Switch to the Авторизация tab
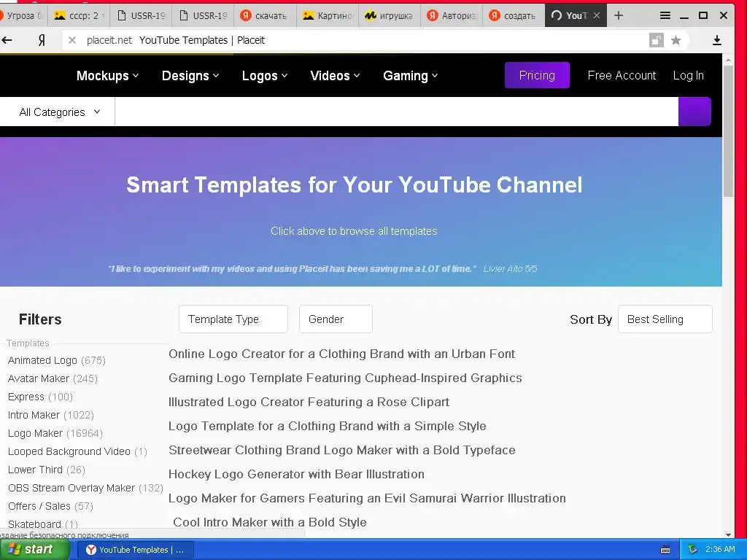 (x=452, y=15)
